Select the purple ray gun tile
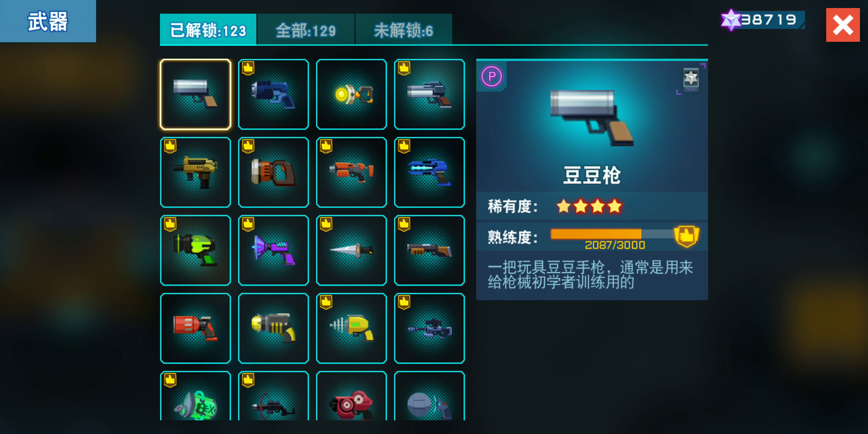The width and height of the screenshot is (868, 434). 273,250
